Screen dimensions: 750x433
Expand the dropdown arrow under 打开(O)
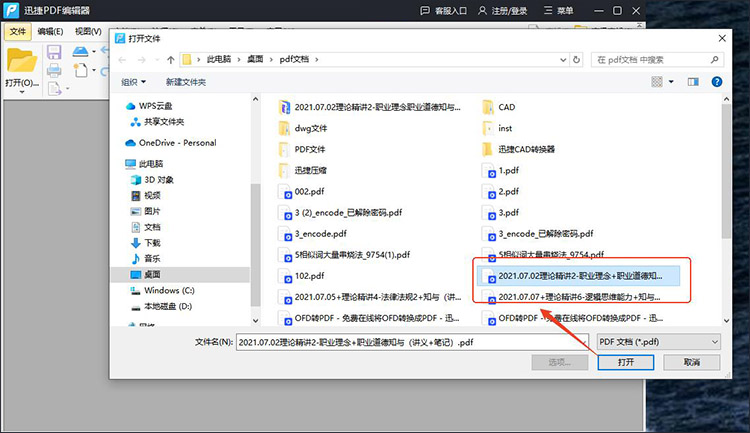(x=22, y=92)
